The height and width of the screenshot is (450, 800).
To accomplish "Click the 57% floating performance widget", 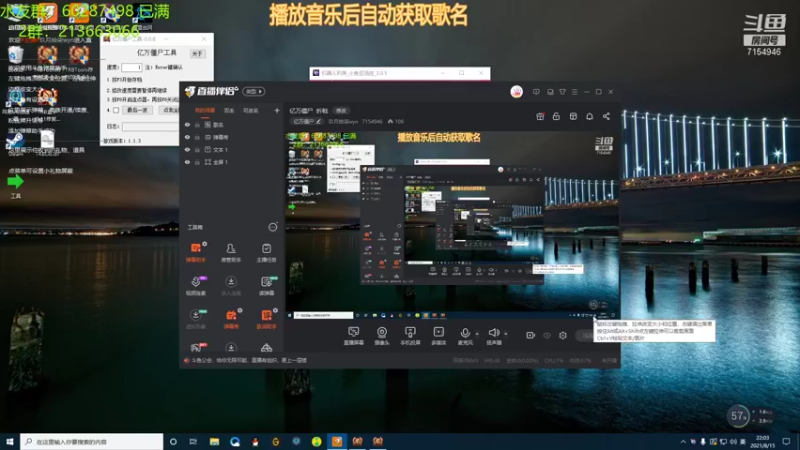I will [738, 416].
